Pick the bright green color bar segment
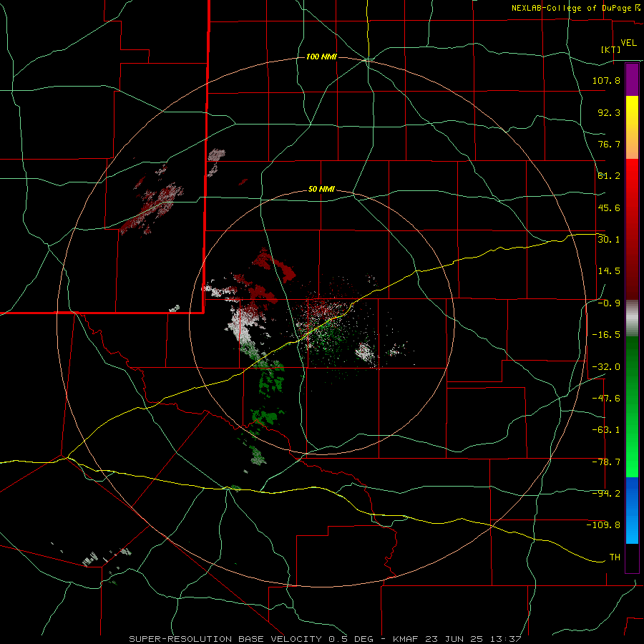The height and width of the screenshot is (644, 644). [632, 406]
